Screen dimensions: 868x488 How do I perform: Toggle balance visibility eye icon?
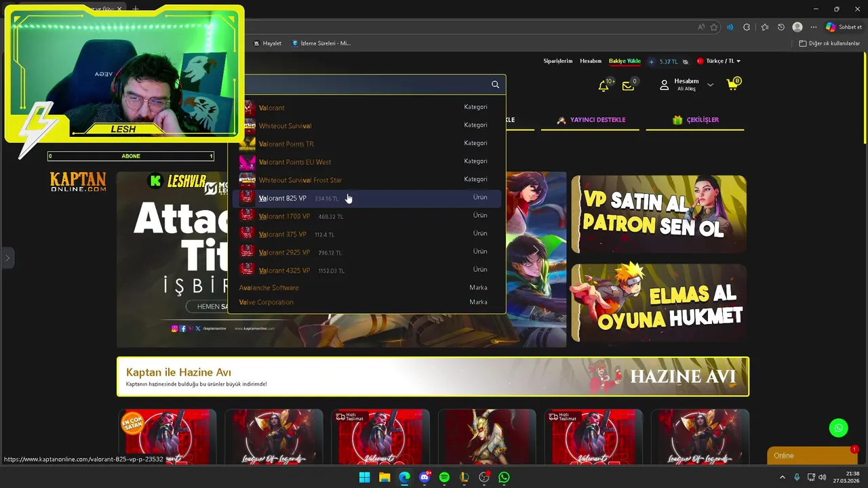(686, 62)
